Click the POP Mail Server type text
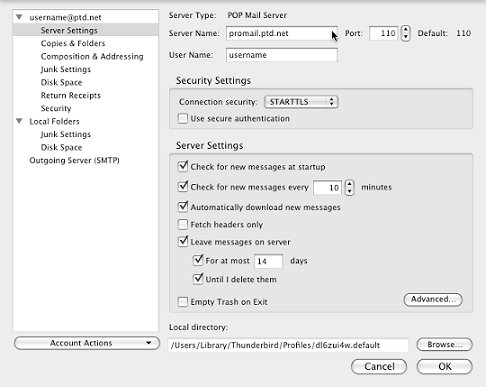486x387 pixels. click(257, 15)
